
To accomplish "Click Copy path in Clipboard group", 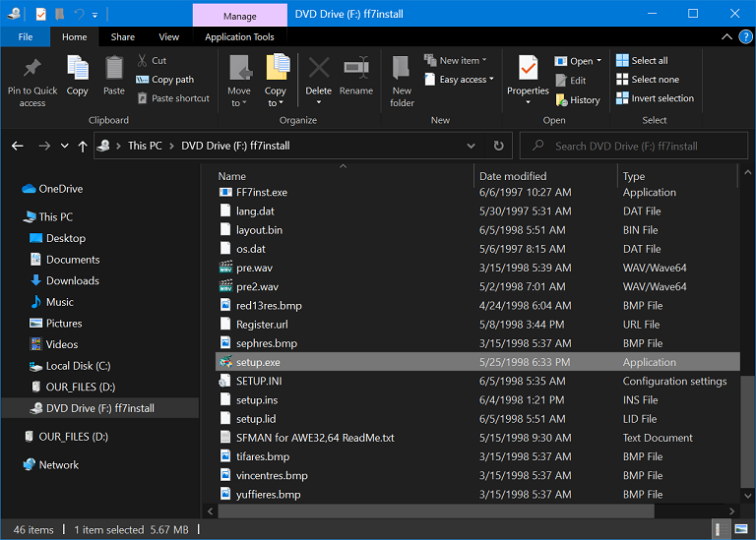I will (x=165, y=80).
